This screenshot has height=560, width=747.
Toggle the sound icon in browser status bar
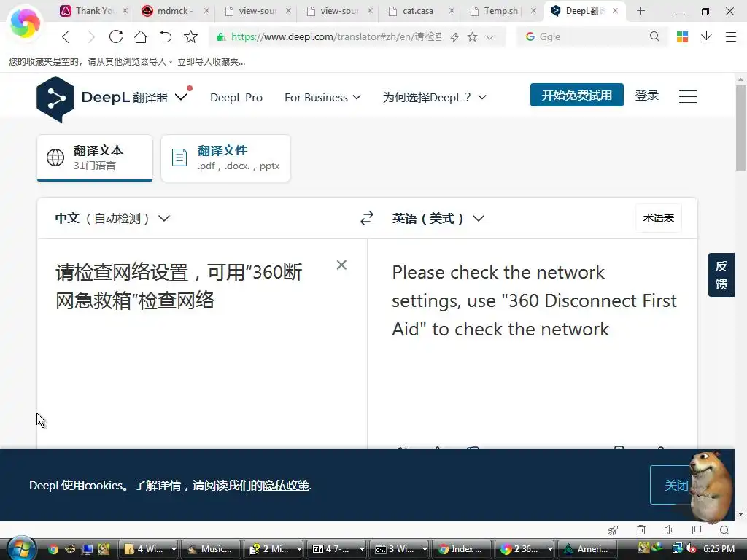tap(669, 530)
